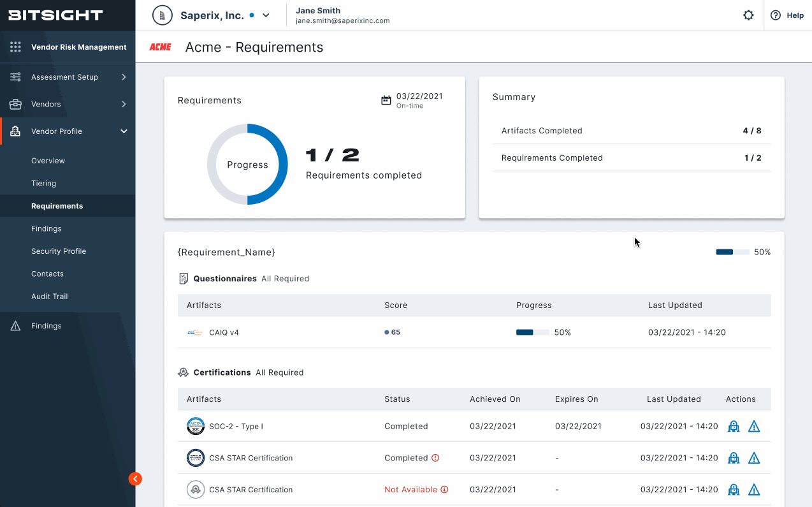Click the Not Available status text

pos(410,490)
